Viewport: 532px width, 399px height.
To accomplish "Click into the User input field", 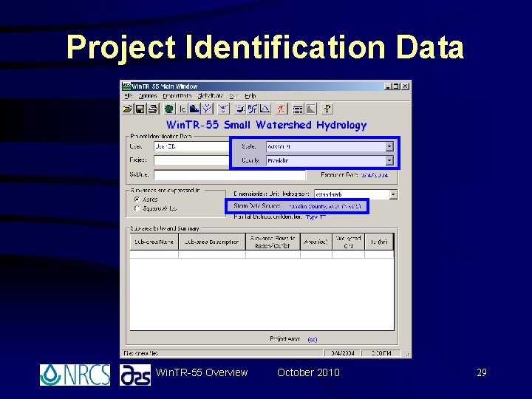I will coord(191,146).
